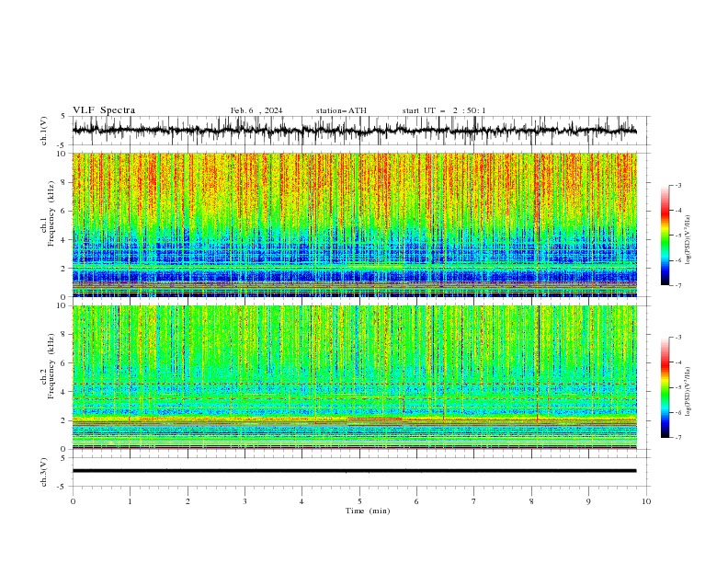
Task: Click the ch.1 spectrogram panel
Action: click(354, 224)
